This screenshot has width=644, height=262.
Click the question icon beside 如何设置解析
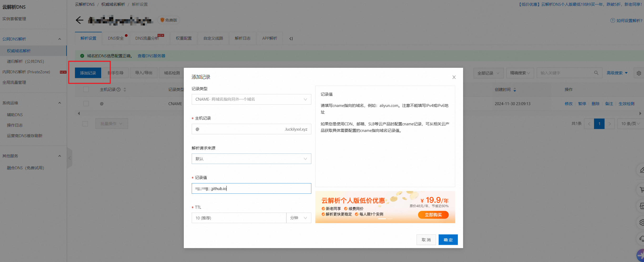[612, 20]
